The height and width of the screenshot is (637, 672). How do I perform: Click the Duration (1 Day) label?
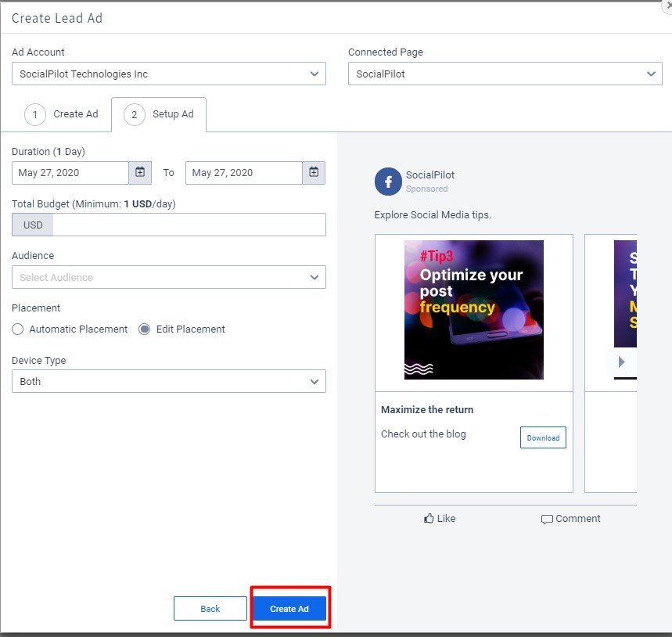pyautogui.click(x=49, y=152)
